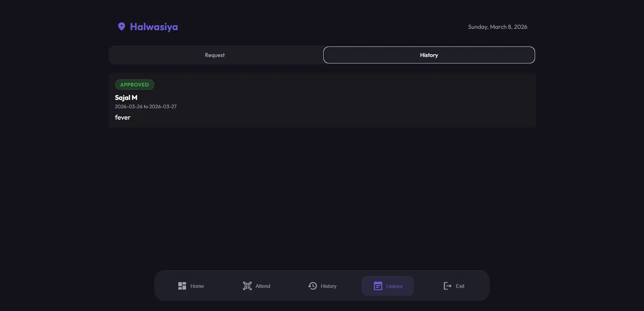Click the date Sunday, March 8, 2026

pyautogui.click(x=498, y=27)
